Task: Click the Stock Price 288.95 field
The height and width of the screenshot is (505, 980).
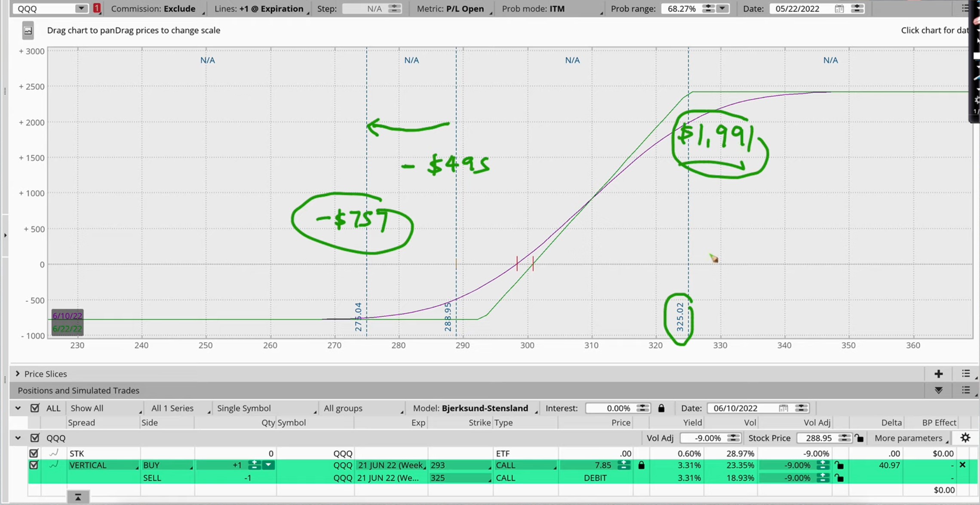Action: (x=817, y=438)
